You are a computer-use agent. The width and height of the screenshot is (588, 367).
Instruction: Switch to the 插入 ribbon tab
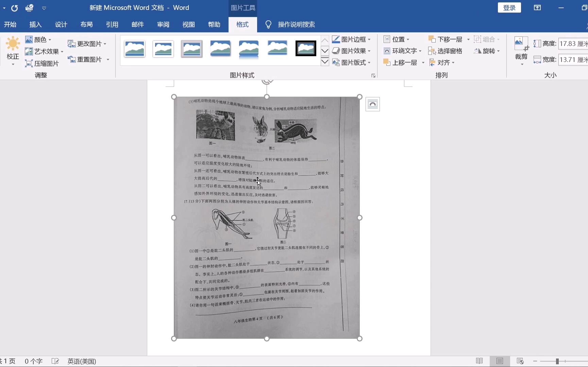[35, 24]
